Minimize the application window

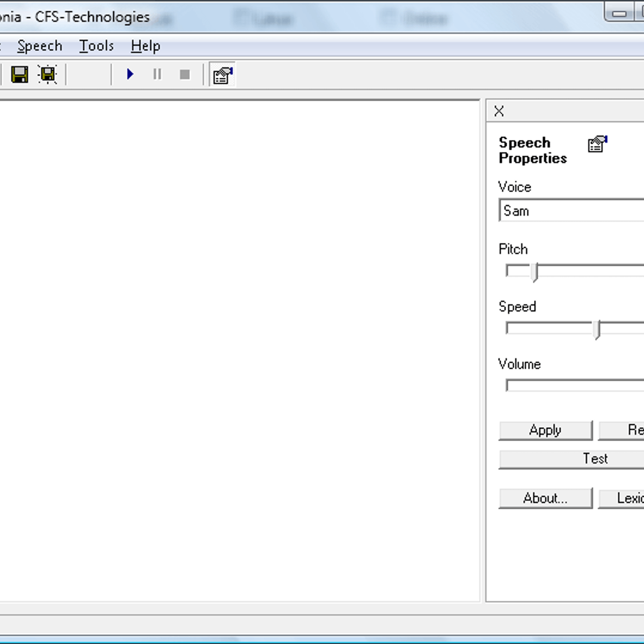pos(620,13)
